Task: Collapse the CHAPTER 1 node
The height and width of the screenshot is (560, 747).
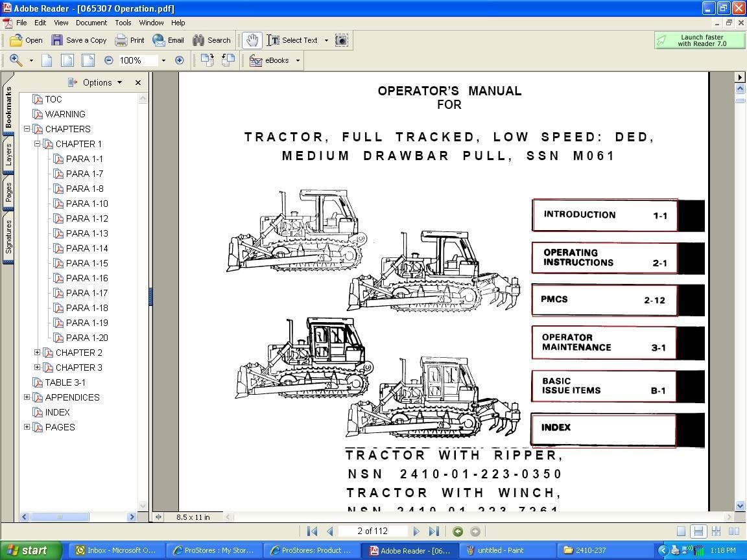Action: [37, 144]
